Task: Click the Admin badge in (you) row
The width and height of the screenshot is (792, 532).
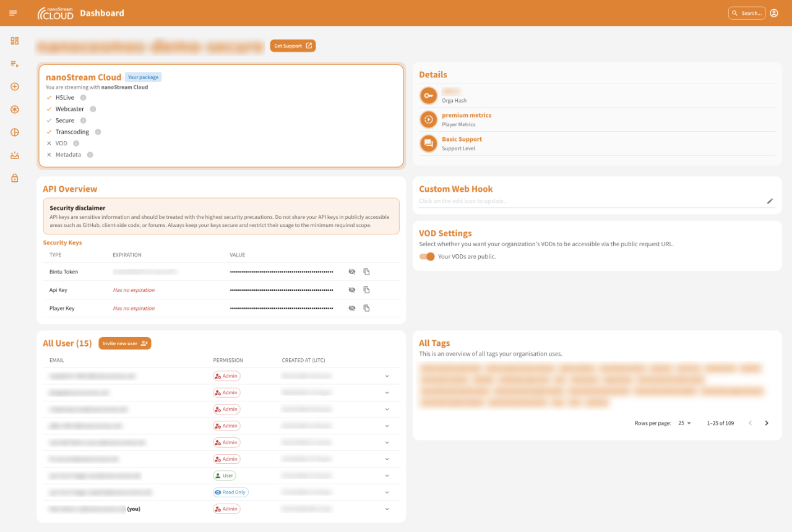Action: click(x=226, y=509)
